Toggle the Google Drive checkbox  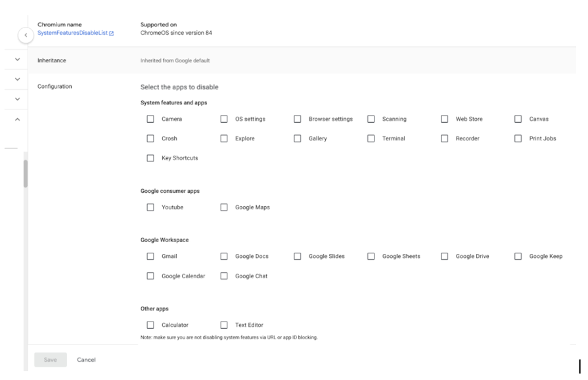click(x=444, y=257)
